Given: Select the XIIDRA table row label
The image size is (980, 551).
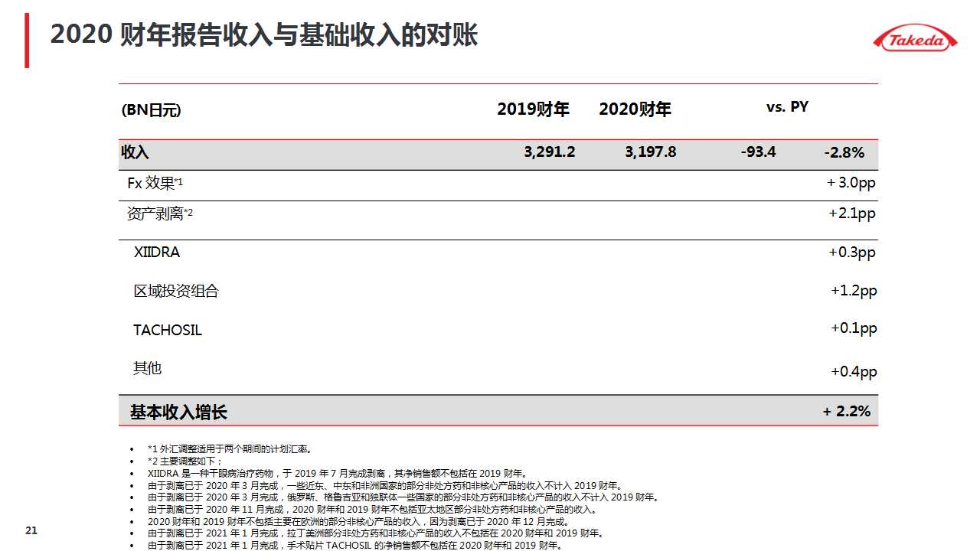Looking at the screenshot, I should [x=156, y=252].
